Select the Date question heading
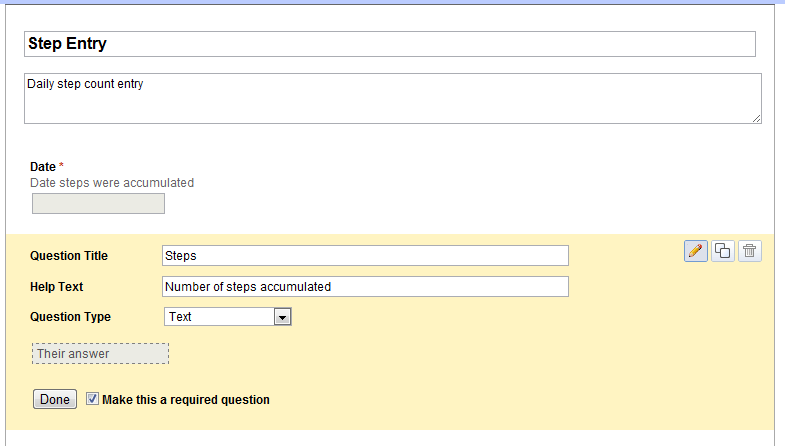Viewport: 785px width, 446px height. click(x=43, y=167)
